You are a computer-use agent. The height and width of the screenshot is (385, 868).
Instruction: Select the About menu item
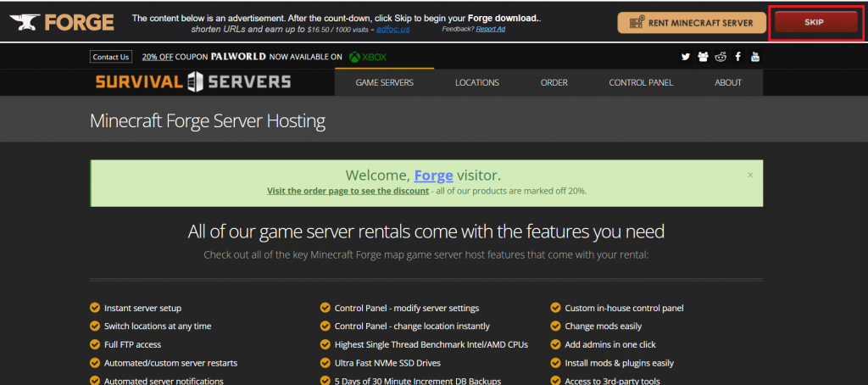(x=727, y=82)
